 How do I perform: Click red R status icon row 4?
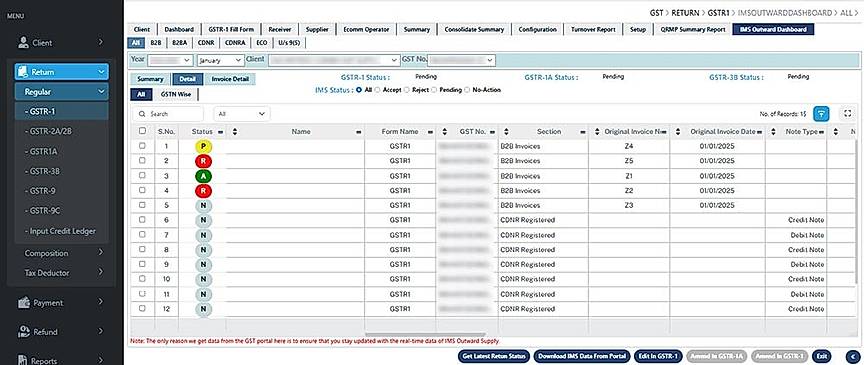(203, 191)
